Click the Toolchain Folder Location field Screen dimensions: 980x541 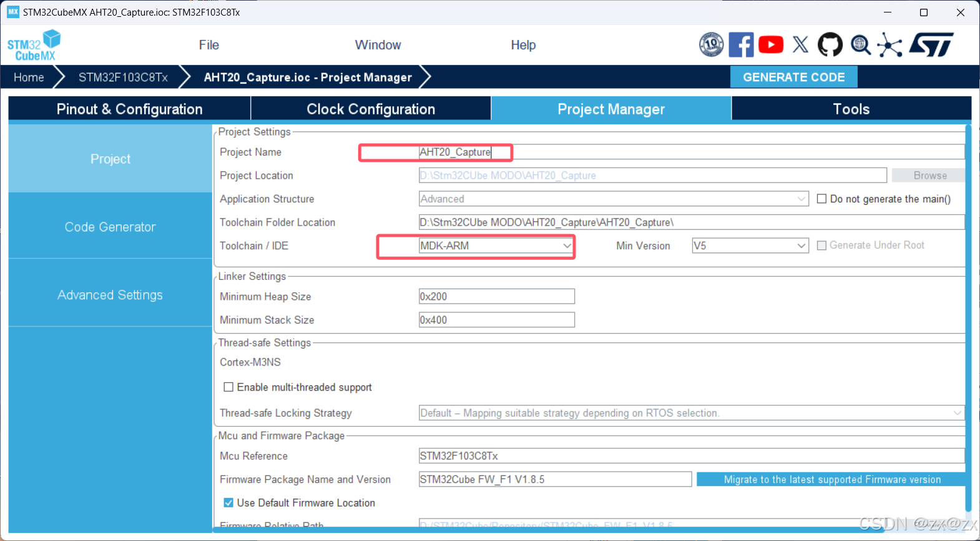(692, 222)
